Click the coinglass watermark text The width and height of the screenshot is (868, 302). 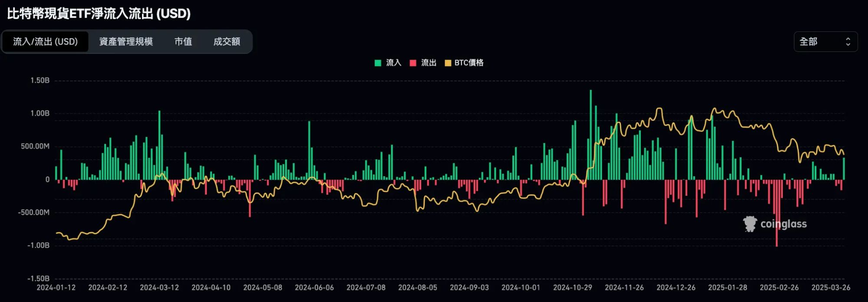(x=783, y=224)
